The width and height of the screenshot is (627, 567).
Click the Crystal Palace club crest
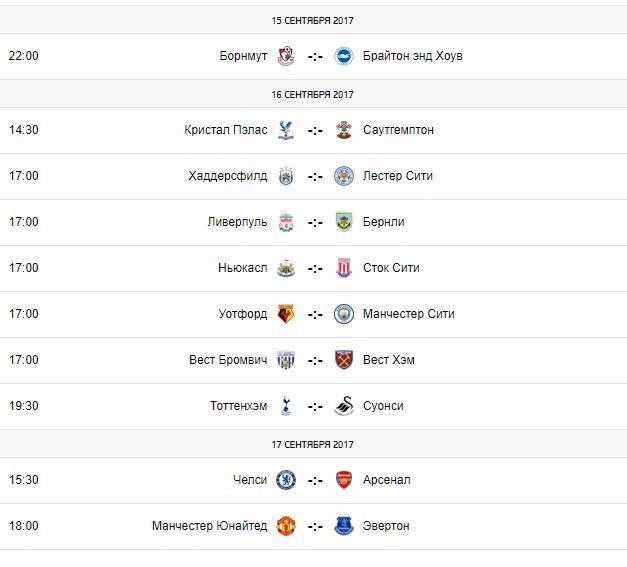(x=286, y=130)
